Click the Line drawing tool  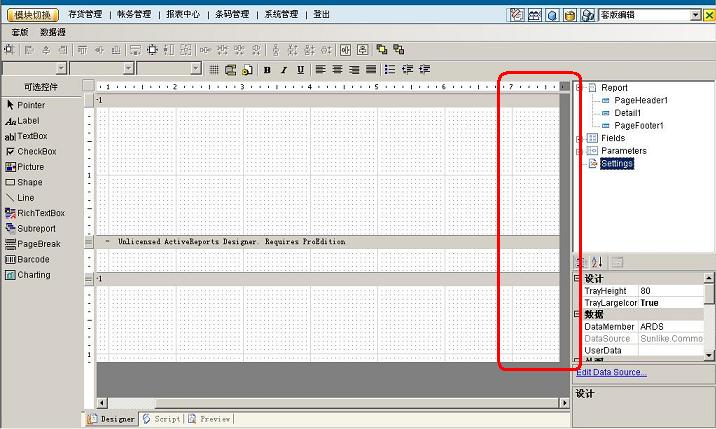[x=25, y=198]
